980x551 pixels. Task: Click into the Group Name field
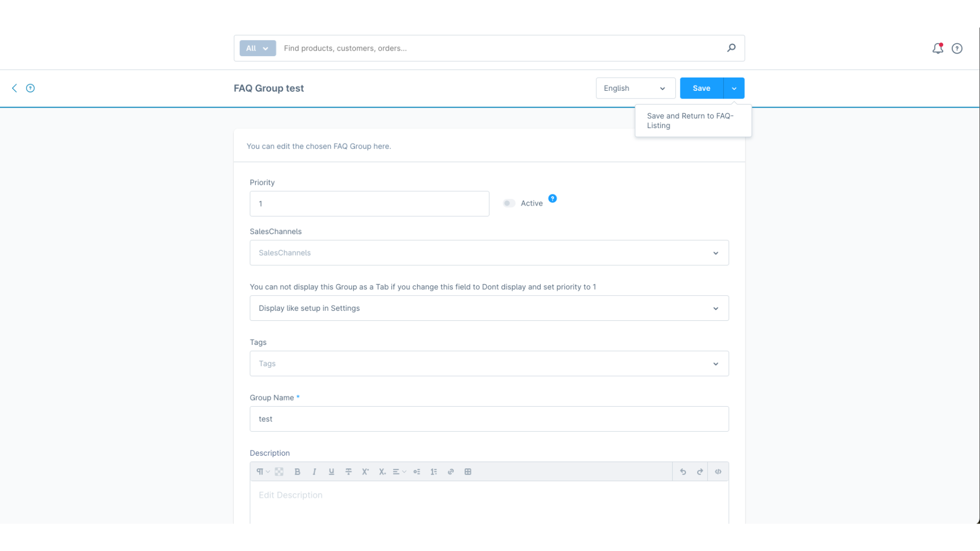489,419
